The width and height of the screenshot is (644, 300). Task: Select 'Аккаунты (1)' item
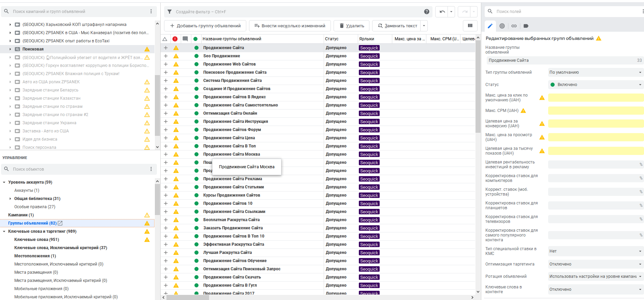pos(27,190)
